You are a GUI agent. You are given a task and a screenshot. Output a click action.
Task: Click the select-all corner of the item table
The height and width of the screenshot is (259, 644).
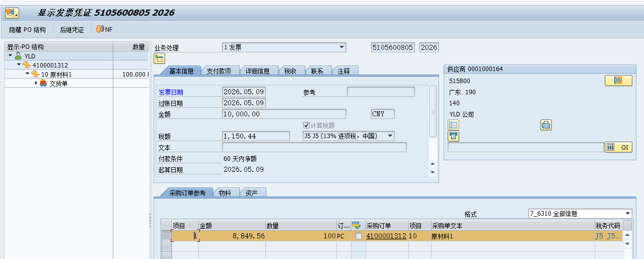[x=166, y=225]
